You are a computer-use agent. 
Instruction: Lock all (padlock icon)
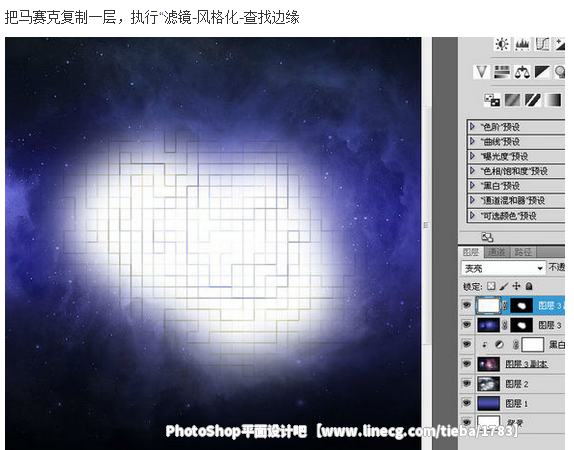[529, 286]
